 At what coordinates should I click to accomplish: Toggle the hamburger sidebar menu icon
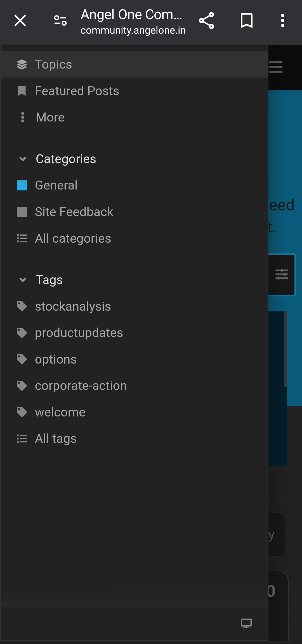pyautogui.click(x=276, y=67)
